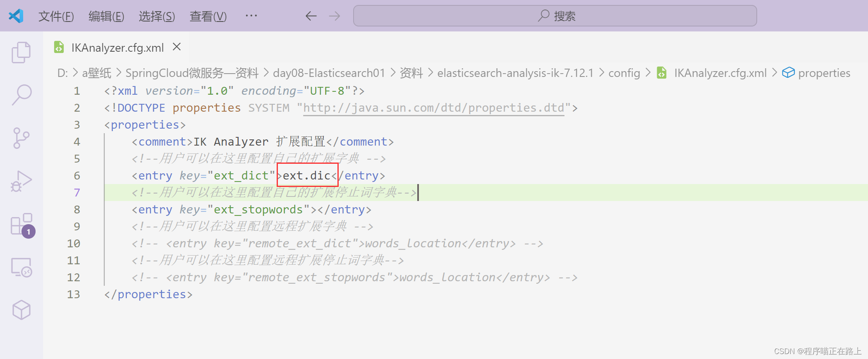
Task: Go forward with the right arrow
Action: coord(335,16)
